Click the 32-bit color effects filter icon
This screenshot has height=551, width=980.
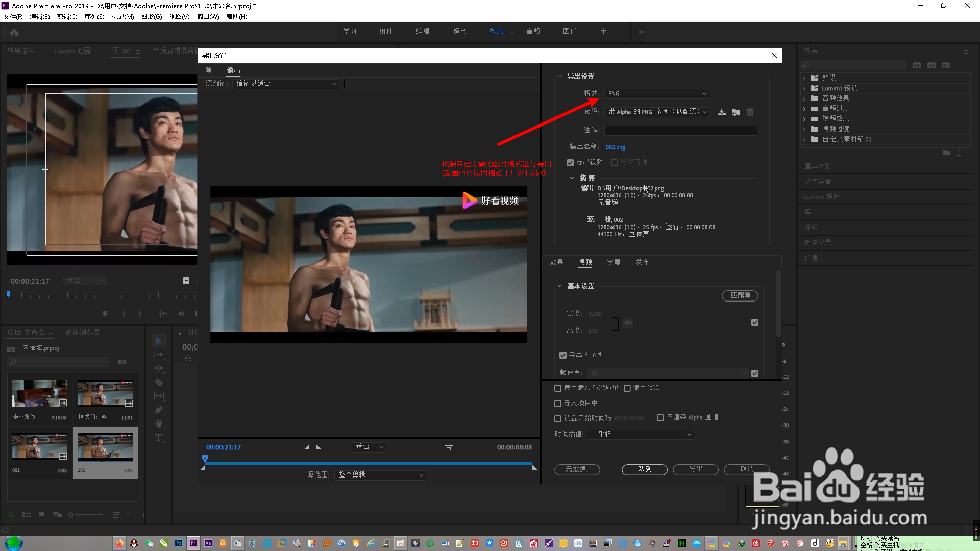pos(932,65)
